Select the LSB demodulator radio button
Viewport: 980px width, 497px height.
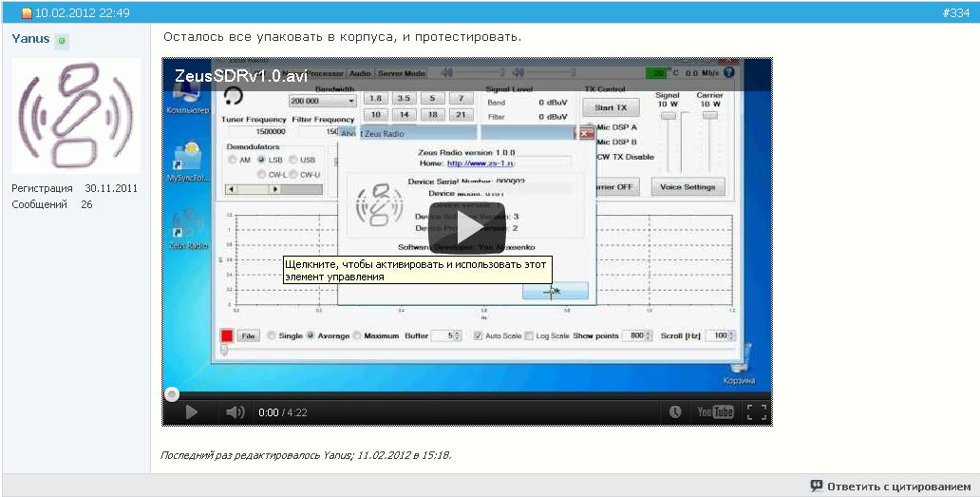coord(262,160)
